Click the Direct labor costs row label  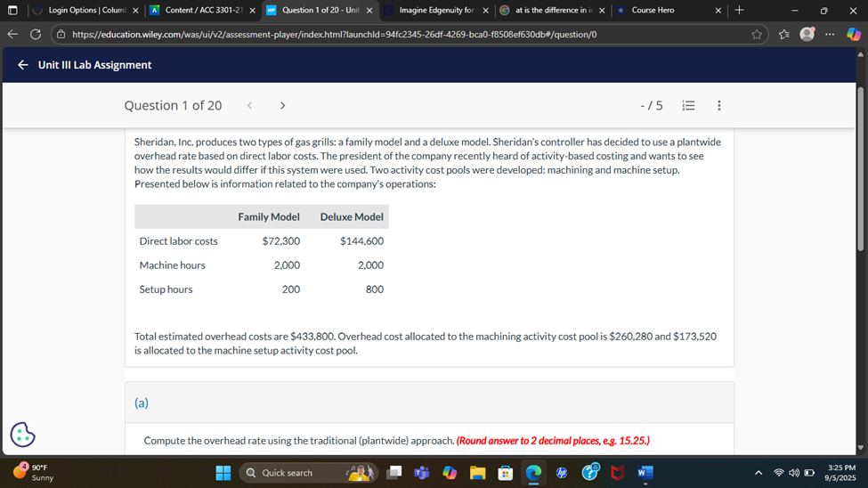click(178, 241)
